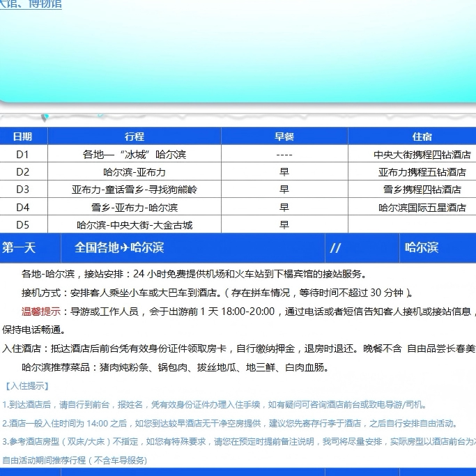
Task: Click the 哈尔滨-亚布力 itinerary cell
Action: pyautogui.click(x=135, y=172)
